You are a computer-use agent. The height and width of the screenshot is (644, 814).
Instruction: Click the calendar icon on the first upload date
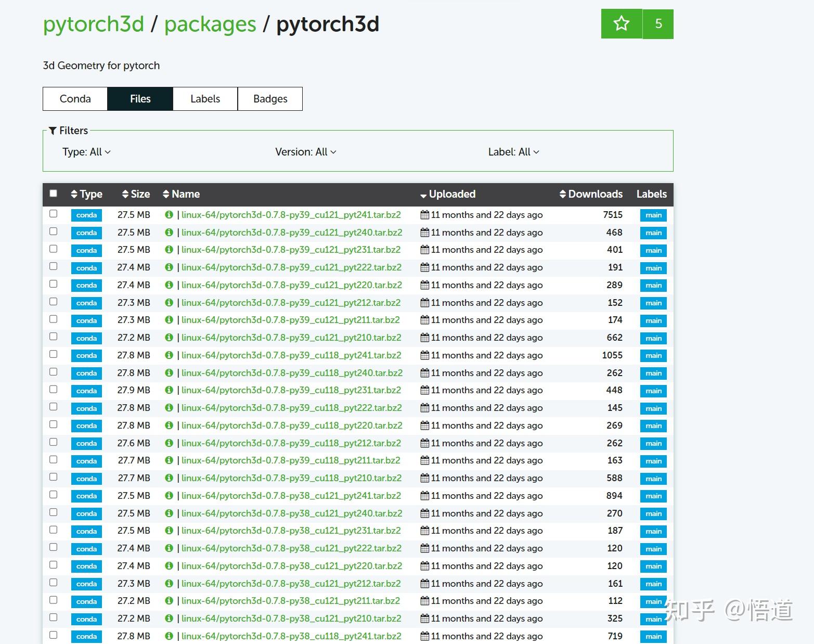(424, 214)
